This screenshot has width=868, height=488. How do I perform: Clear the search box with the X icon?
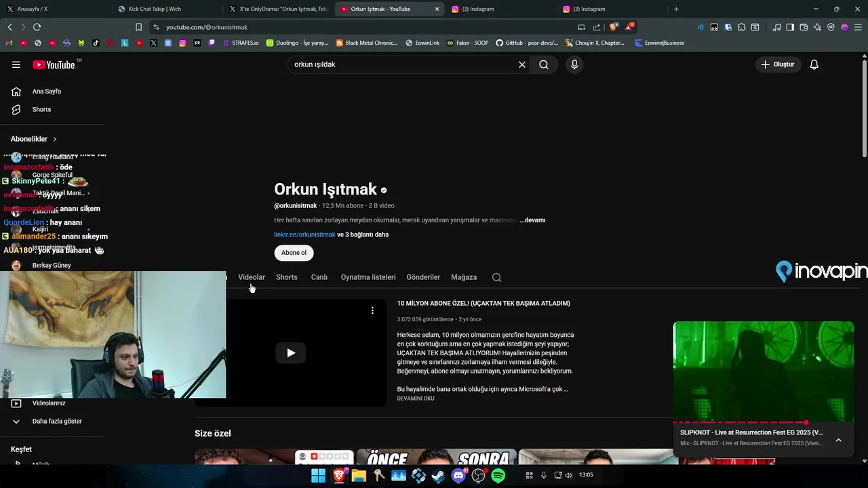(x=522, y=64)
